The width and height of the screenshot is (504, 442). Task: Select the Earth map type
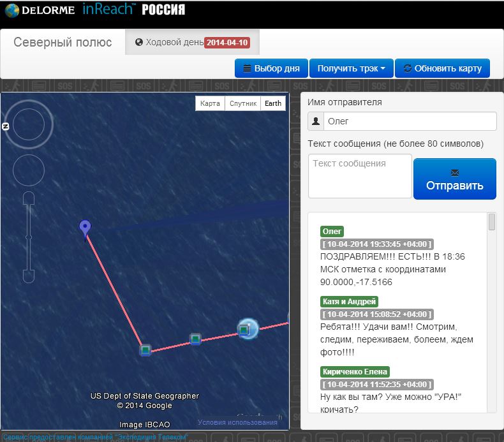tap(273, 104)
